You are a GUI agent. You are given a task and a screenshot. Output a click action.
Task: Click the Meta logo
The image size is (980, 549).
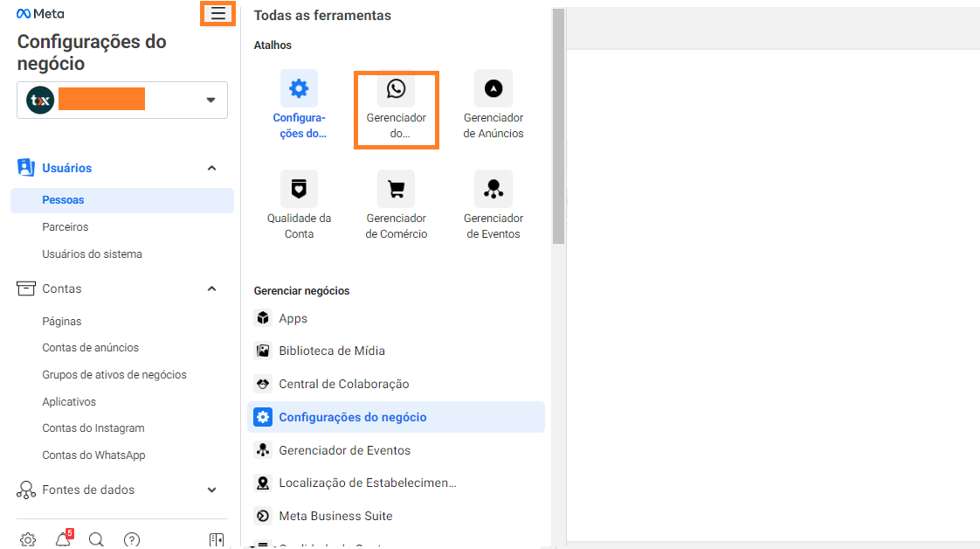pos(40,14)
